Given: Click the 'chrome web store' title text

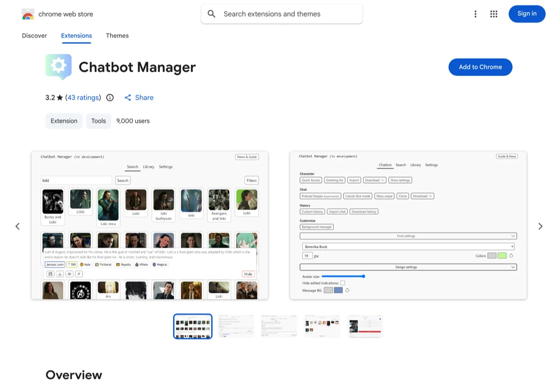Looking at the screenshot, I should click(x=66, y=14).
